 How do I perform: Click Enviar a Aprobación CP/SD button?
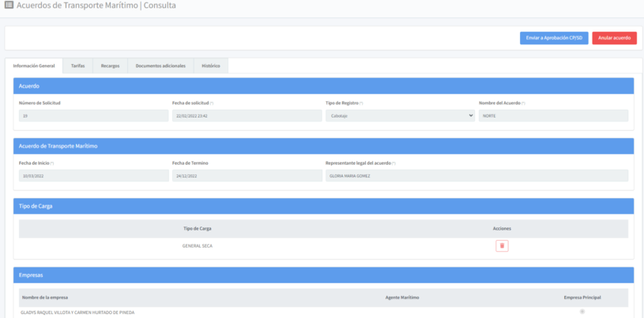click(553, 38)
